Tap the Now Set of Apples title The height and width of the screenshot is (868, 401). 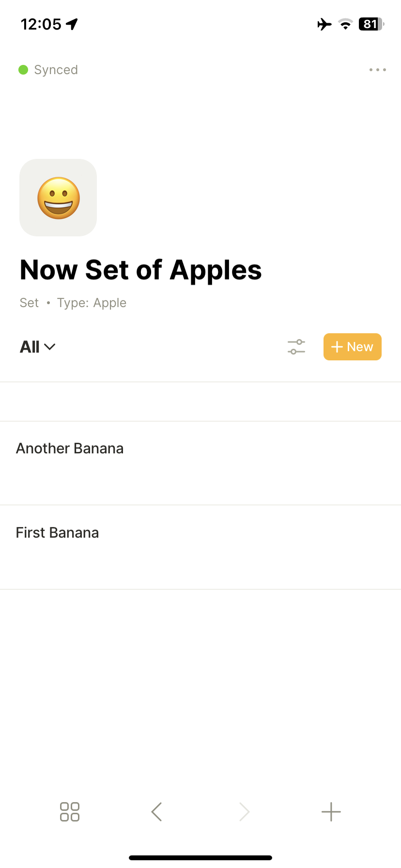tap(140, 270)
